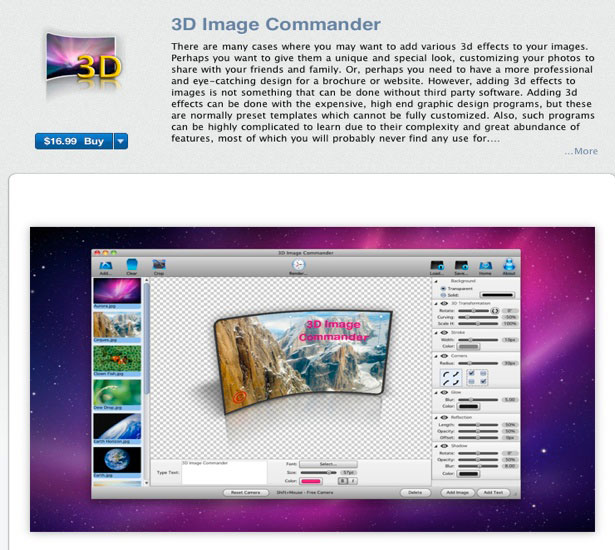Viewport: 615px width, 550px height.
Task: Collapse the 3D Transformation section triangle
Action: (436, 304)
